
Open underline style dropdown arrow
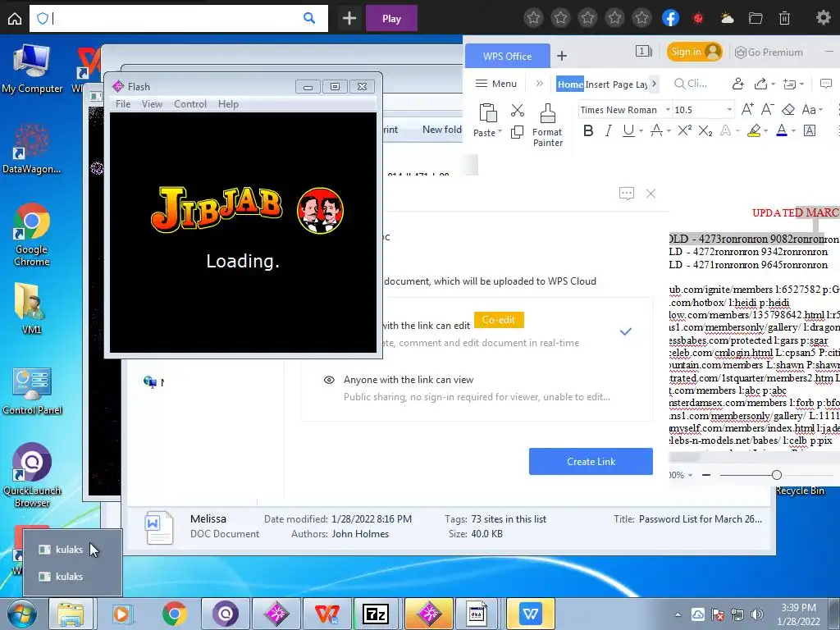tap(641, 130)
